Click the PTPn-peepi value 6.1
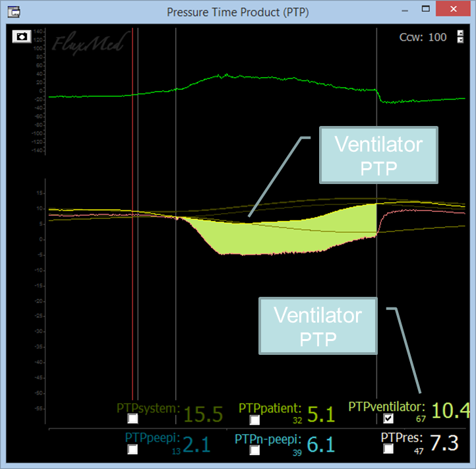The image size is (476, 469). click(x=321, y=445)
